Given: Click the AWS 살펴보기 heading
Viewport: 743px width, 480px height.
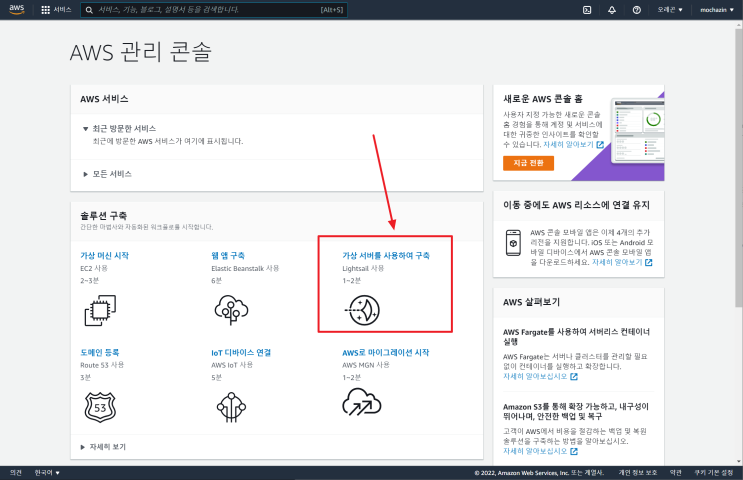Looking at the screenshot, I should 531,302.
